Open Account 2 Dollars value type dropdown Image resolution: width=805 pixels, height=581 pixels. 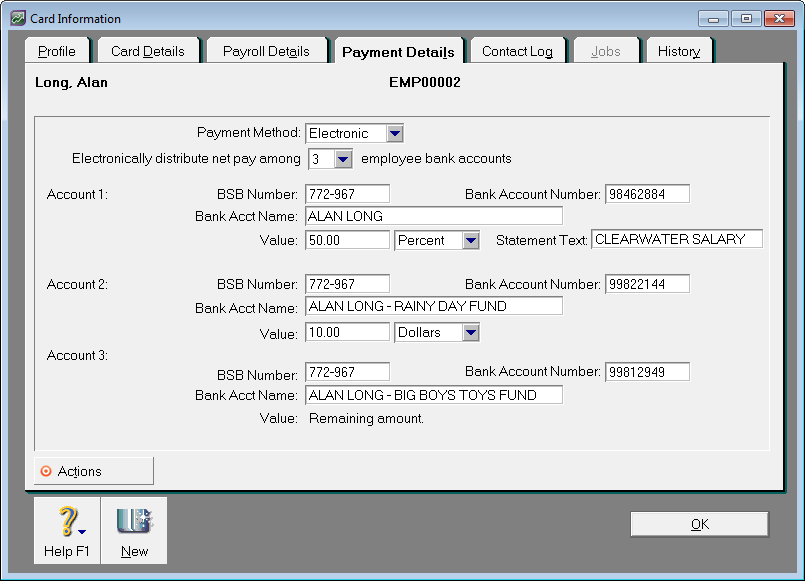(470, 332)
